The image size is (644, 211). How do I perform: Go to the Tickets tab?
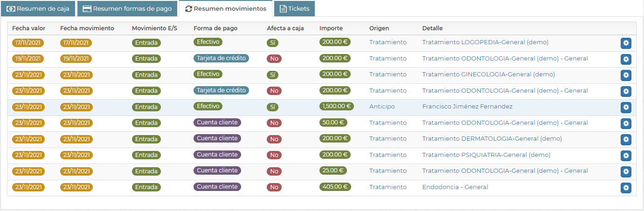294,9
